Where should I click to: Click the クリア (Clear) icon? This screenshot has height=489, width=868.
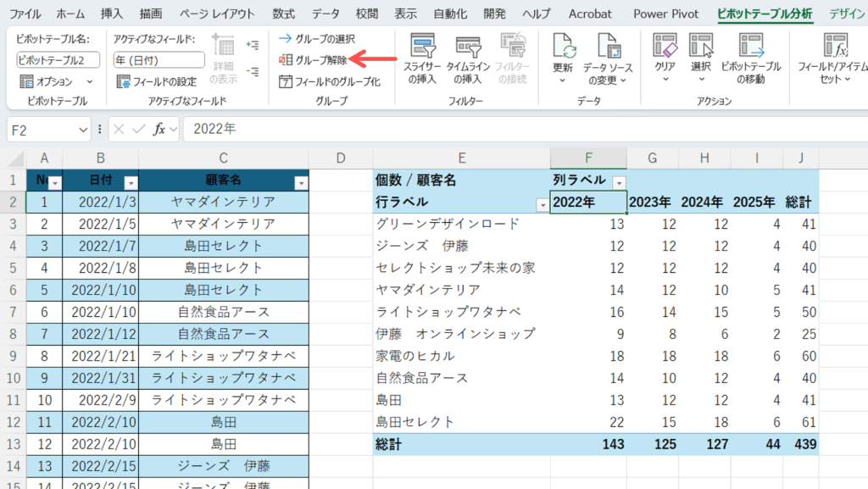(665, 47)
